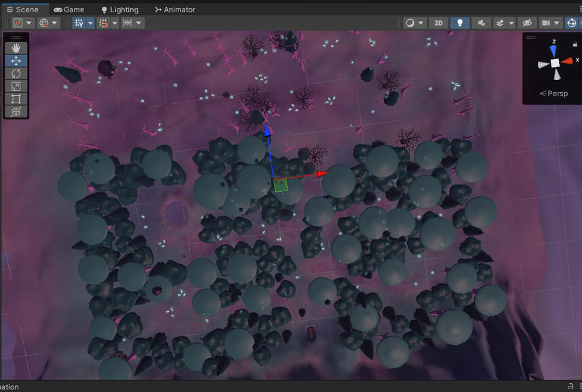Open the Animator tab
The width and height of the screenshot is (582, 392).
pos(175,9)
